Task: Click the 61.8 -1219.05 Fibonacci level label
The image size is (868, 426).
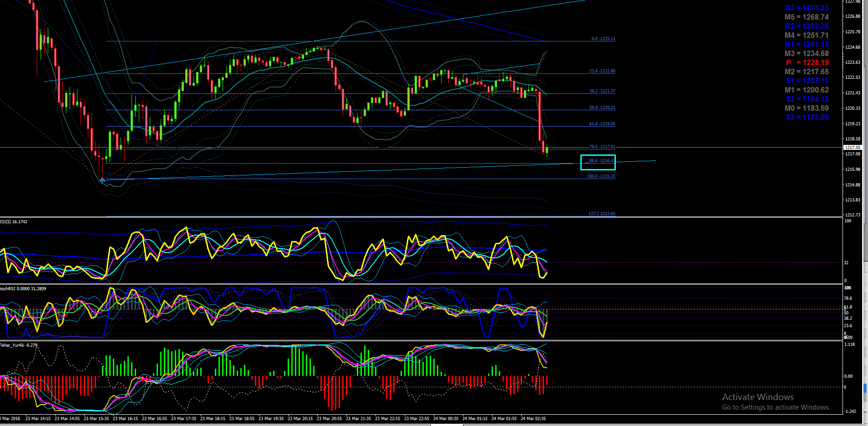Action: point(602,124)
